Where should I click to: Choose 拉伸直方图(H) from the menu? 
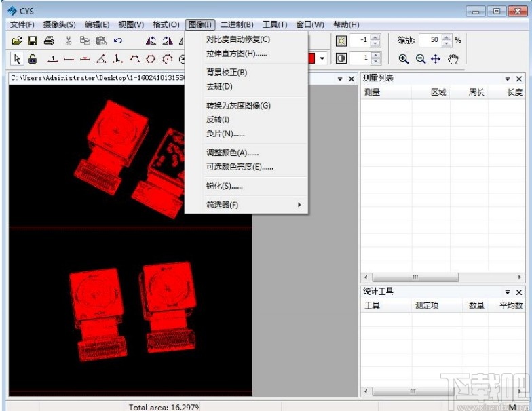click(x=246, y=54)
